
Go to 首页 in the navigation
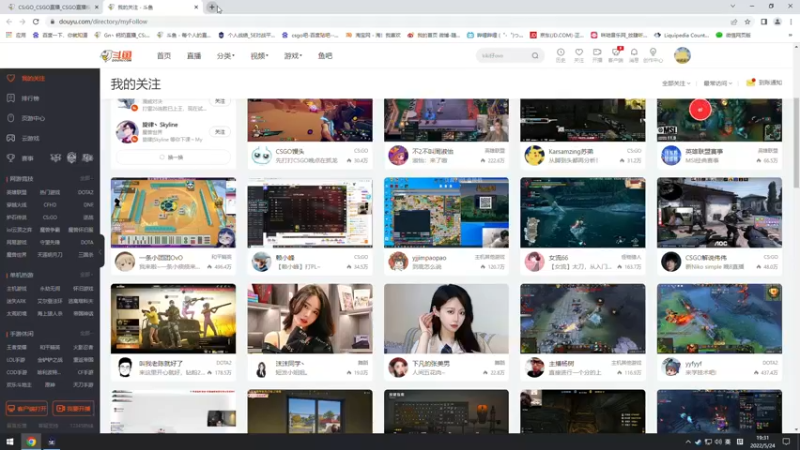click(x=164, y=56)
